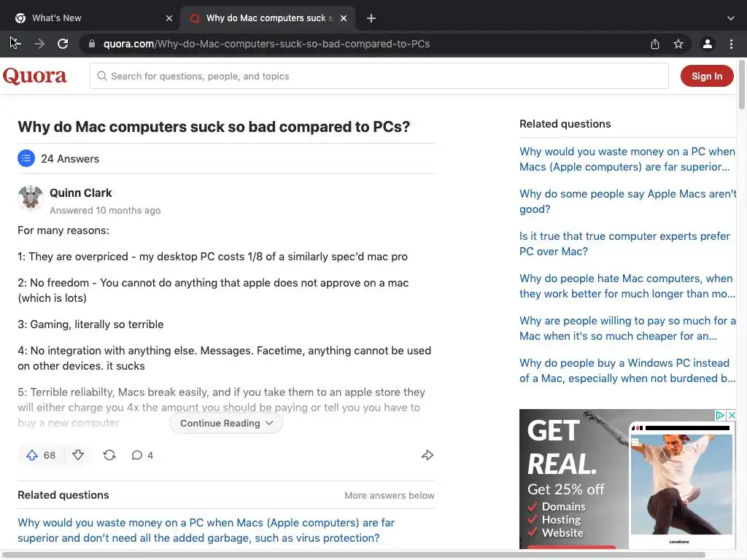
Task: Click the blue answers list icon
Action: 26,158
